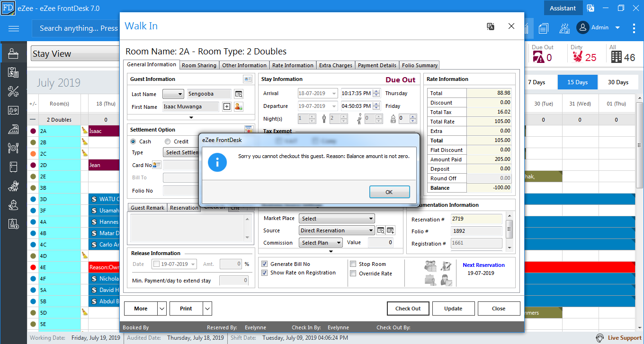Screen dimensions: 644x344
Task: Open the Source Direct Reservation dropdown
Action: point(337,230)
